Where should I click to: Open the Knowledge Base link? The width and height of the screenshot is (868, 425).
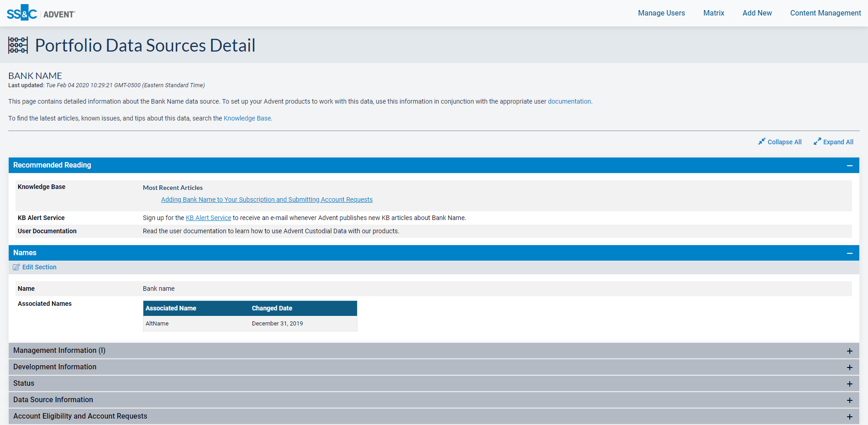pyautogui.click(x=247, y=118)
